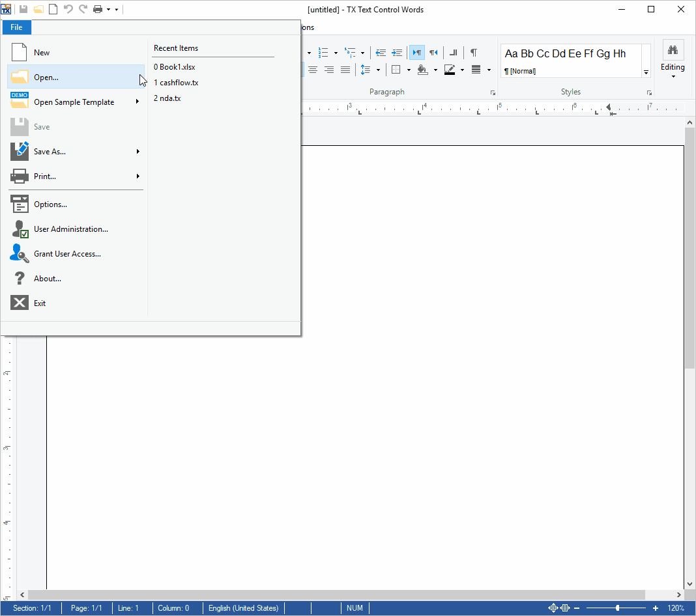Select the center paragraph alignment icon
The height and width of the screenshot is (616, 696).
tap(329, 69)
